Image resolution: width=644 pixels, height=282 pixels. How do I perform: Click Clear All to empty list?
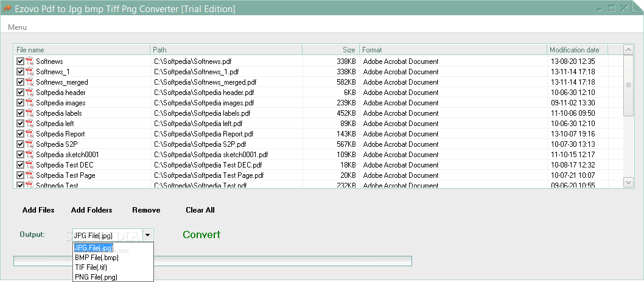click(200, 210)
